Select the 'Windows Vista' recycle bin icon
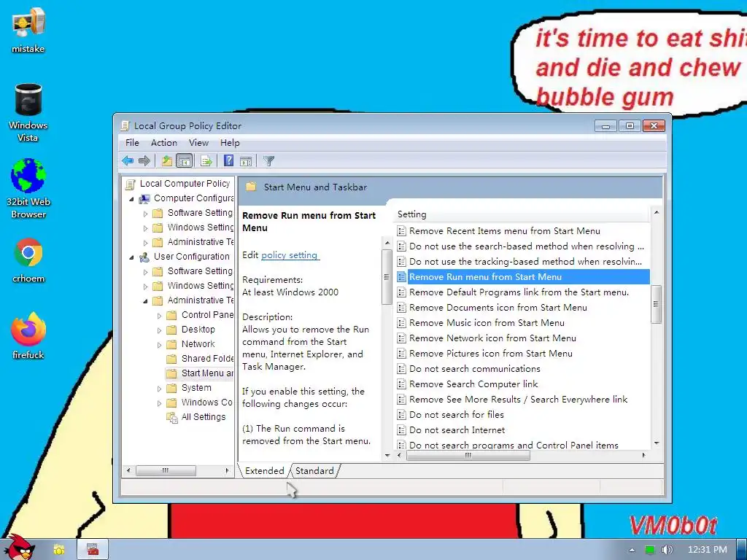The width and height of the screenshot is (747, 560). point(28,112)
